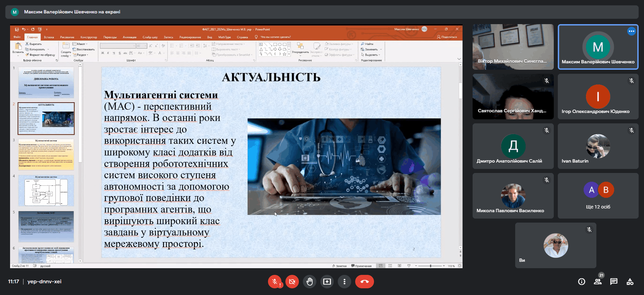The image size is (644, 295).
Task: Open options on Максим Шевченко tile
Action: (x=631, y=31)
